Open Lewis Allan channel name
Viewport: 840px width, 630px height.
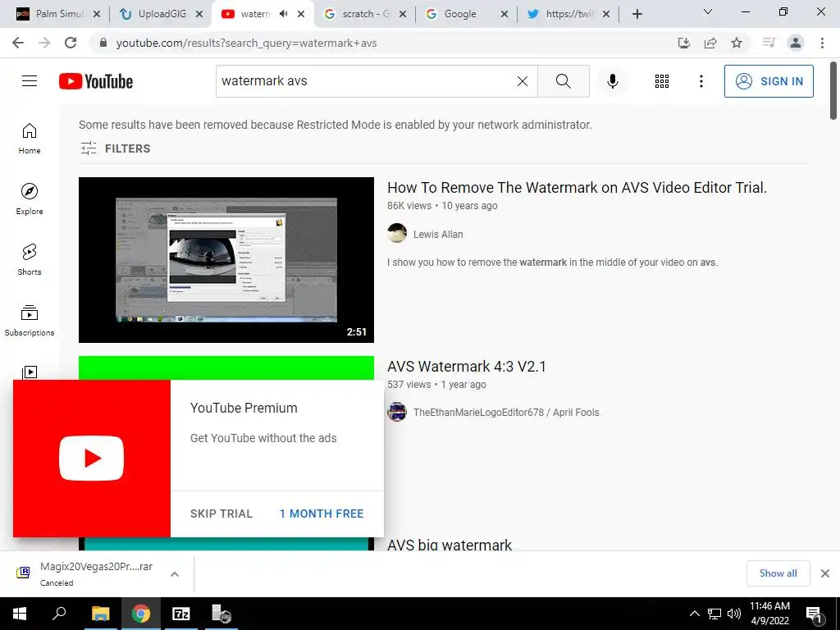[x=438, y=234]
